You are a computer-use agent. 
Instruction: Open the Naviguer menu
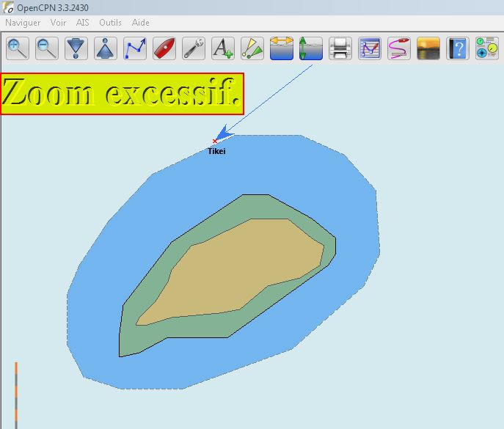(23, 23)
